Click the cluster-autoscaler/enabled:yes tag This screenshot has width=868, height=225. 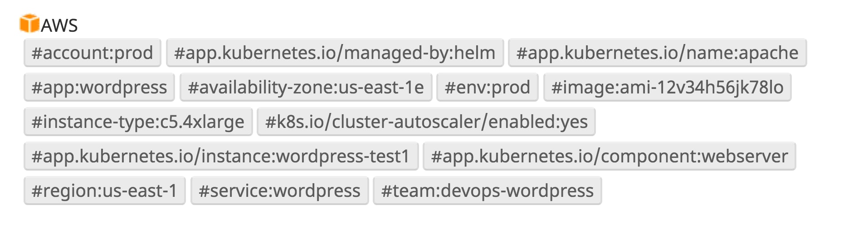(x=426, y=122)
